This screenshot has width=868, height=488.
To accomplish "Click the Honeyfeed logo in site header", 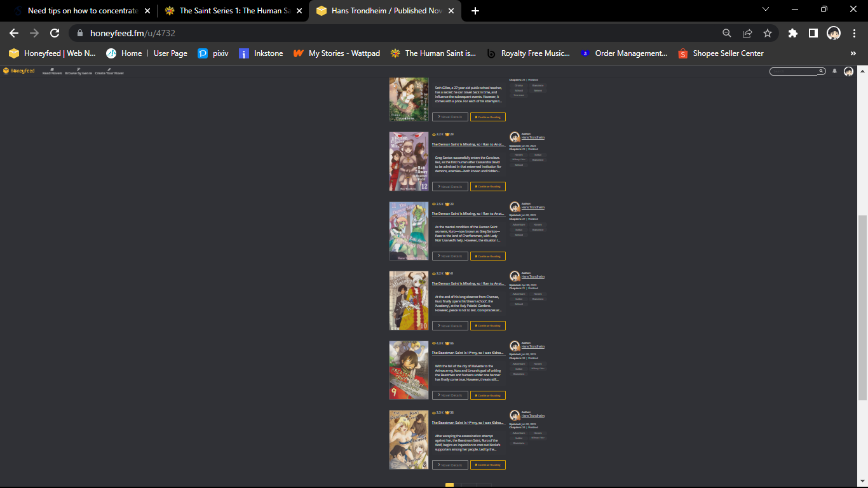I will coord(19,71).
